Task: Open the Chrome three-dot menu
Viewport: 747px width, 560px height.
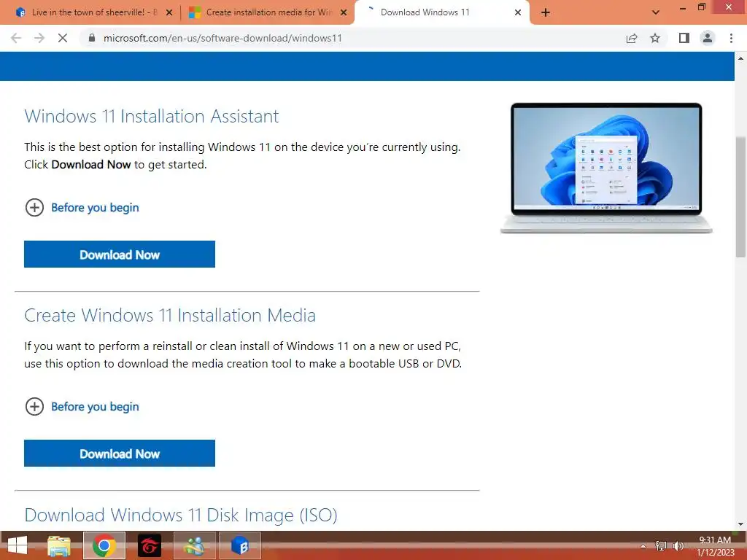Action: pyautogui.click(x=731, y=38)
